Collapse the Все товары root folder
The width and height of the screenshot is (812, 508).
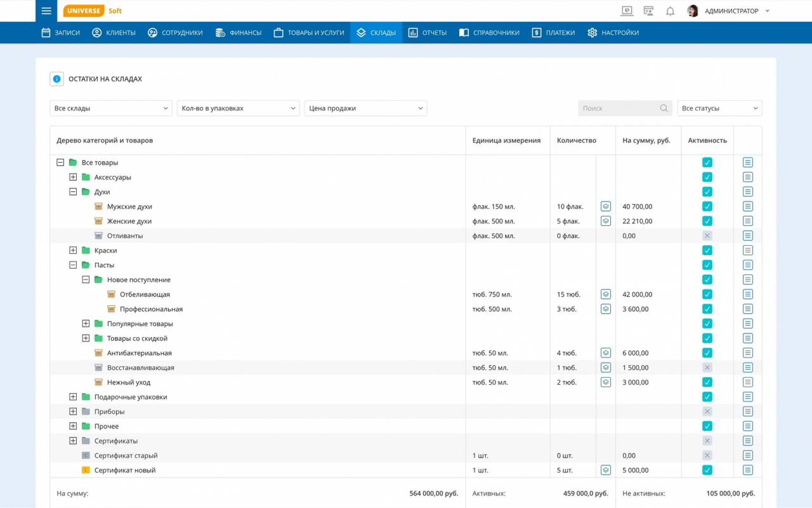pos(60,163)
